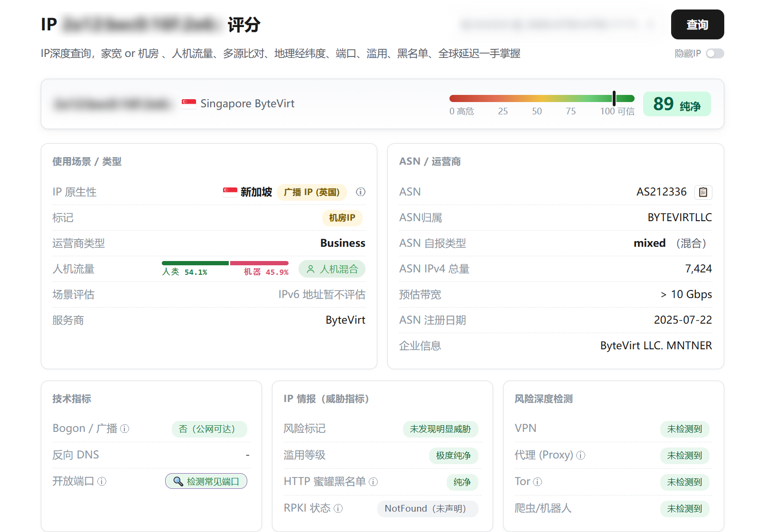This screenshot has height=532, width=776.
Task: Click the 检测常见端口 button
Action: tap(206, 481)
